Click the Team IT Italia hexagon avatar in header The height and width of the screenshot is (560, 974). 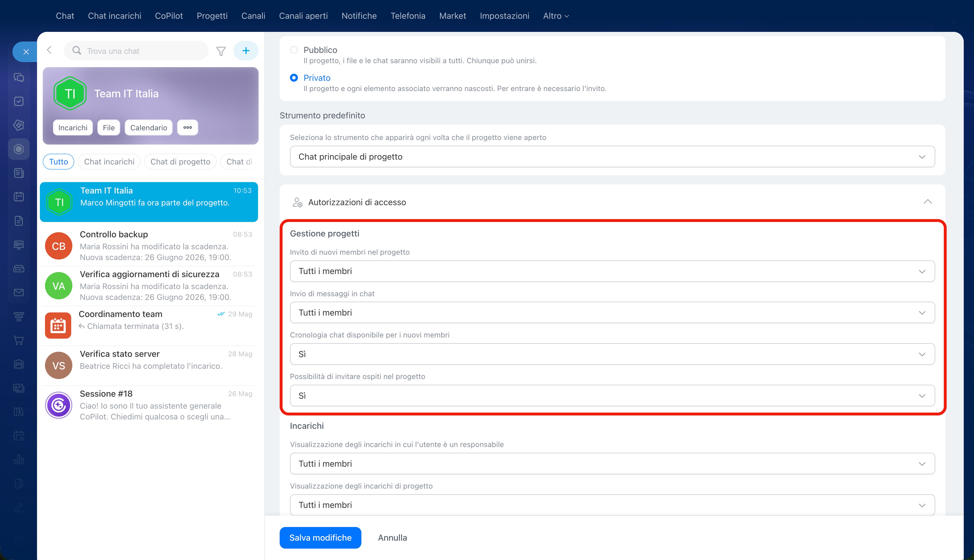[x=70, y=93]
